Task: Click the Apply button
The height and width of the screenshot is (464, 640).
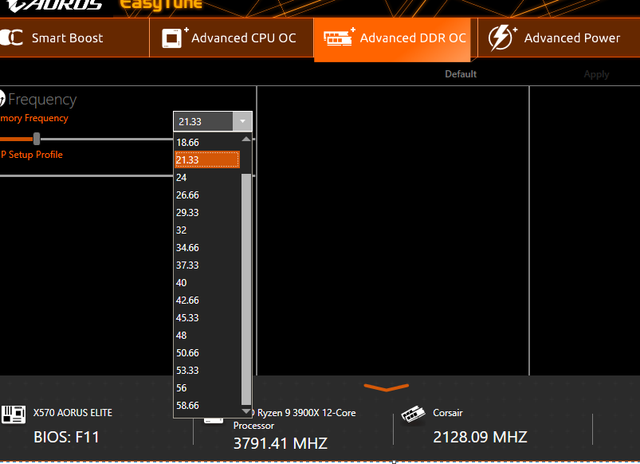Action: point(596,74)
